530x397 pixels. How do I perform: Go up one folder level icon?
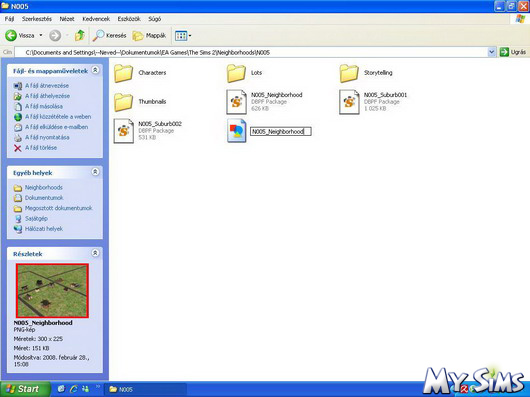80,35
